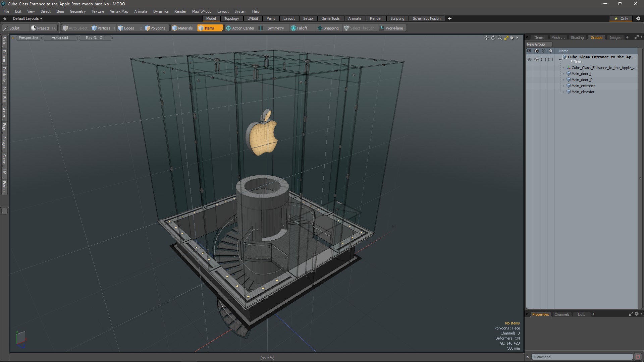Select the Main_entrance mesh item
644x362 pixels.
[x=583, y=86]
